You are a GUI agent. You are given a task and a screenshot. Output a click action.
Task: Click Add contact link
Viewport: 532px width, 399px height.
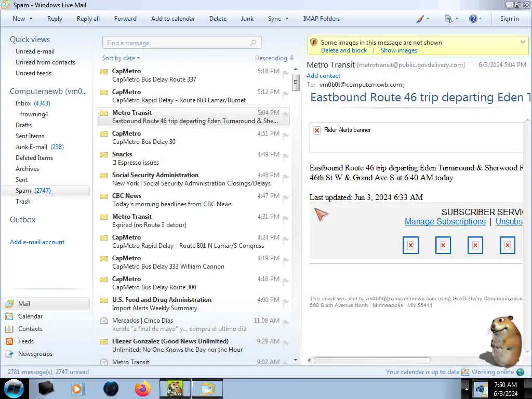tap(323, 76)
